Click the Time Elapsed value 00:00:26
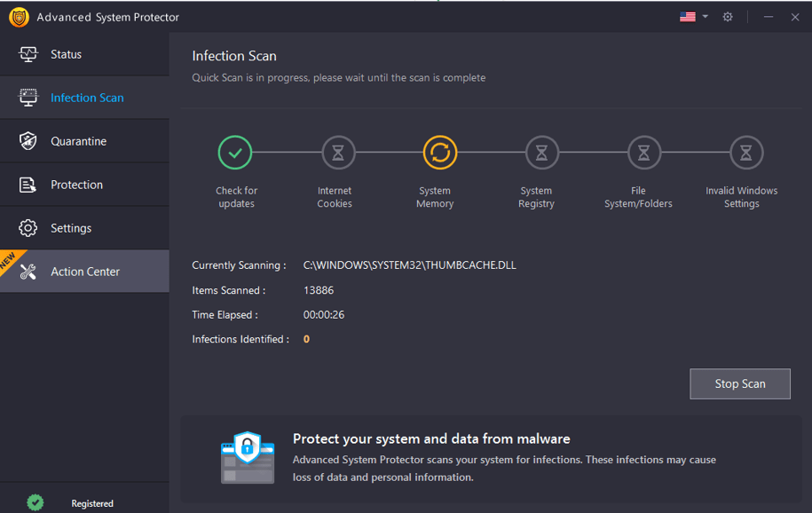 (324, 314)
